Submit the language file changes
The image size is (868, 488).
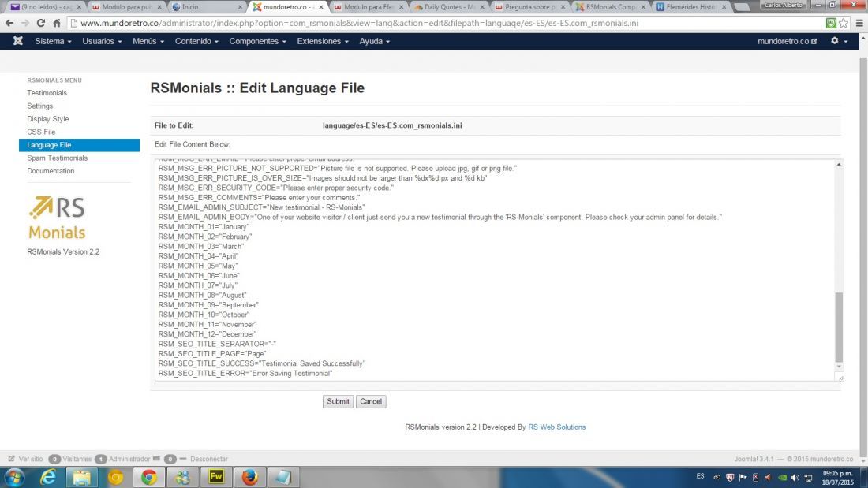tap(338, 402)
